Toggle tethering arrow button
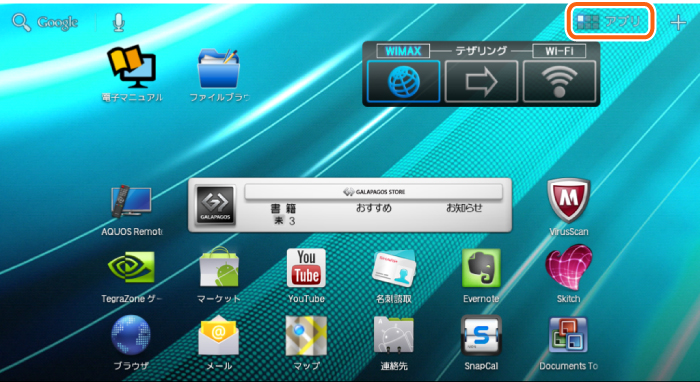Viewport: 700px width, 382px height. pos(481,82)
